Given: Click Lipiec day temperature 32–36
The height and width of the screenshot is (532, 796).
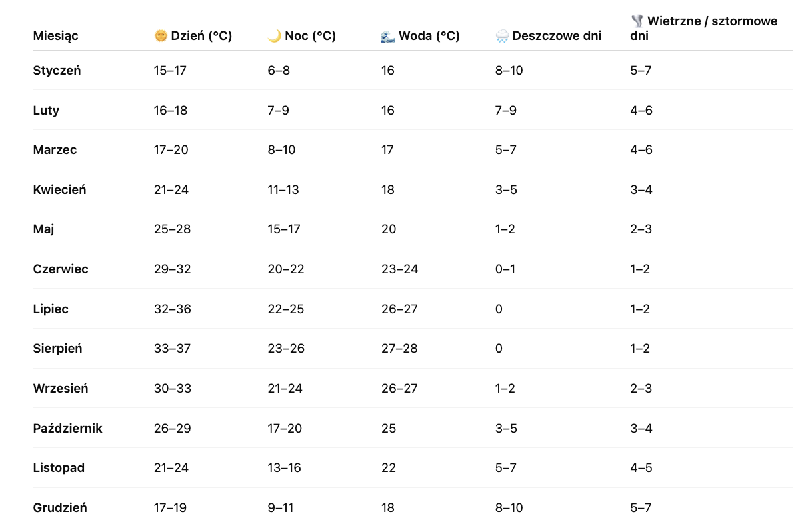Looking at the screenshot, I should (x=172, y=309).
